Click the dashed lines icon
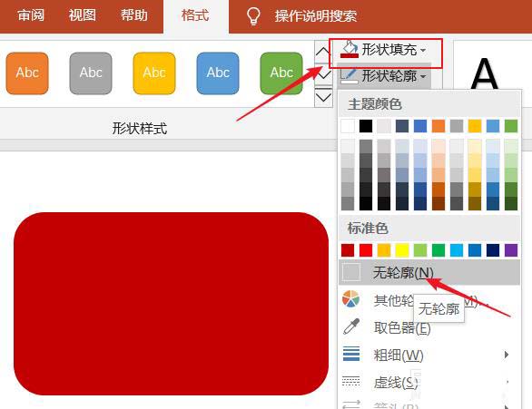The height and width of the screenshot is (409, 532). click(x=350, y=382)
